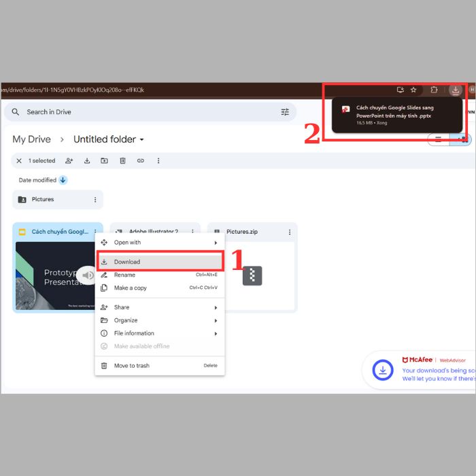Download selected file from selection toolbar
Screen dimensions: 476x476
[x=87, y=161]
